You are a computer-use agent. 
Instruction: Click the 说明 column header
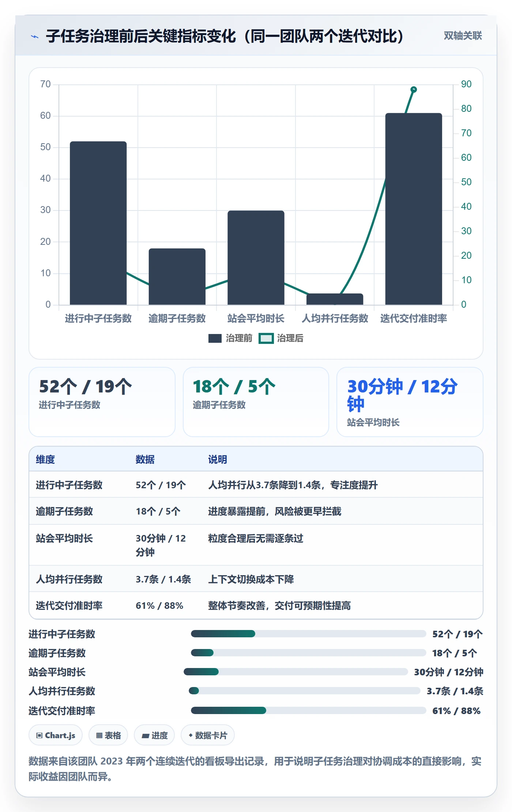[x=218, y=459]
